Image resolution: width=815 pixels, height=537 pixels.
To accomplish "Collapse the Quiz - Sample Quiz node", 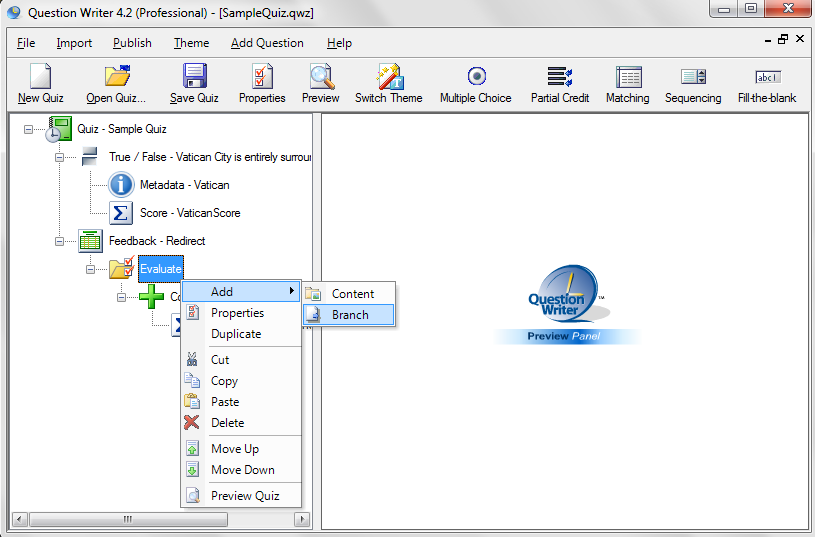I will tap(28, 129).
